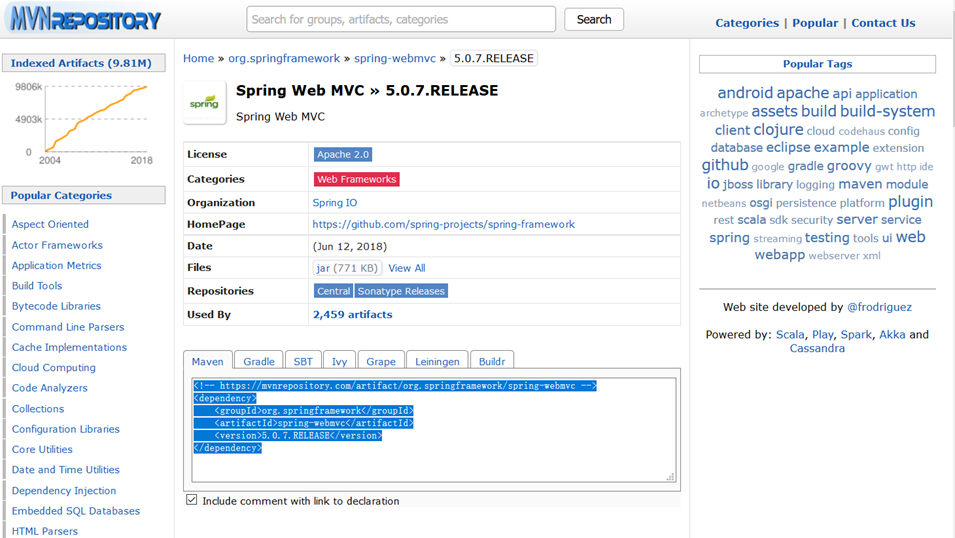Click the Sonatype Releases badge
Screen dimensions: 955x538
[401, 291]
